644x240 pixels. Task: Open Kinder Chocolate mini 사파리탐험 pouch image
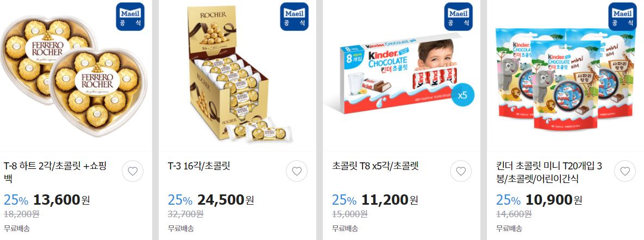tap(565, 76)
